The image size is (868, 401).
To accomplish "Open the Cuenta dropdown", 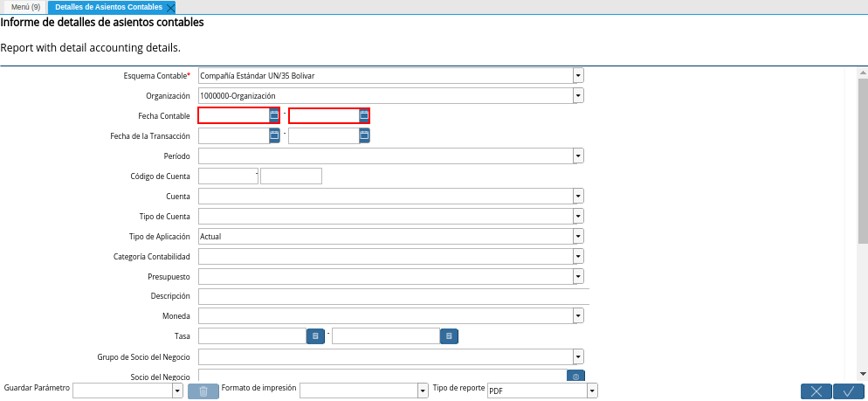I will click(578, 196).
